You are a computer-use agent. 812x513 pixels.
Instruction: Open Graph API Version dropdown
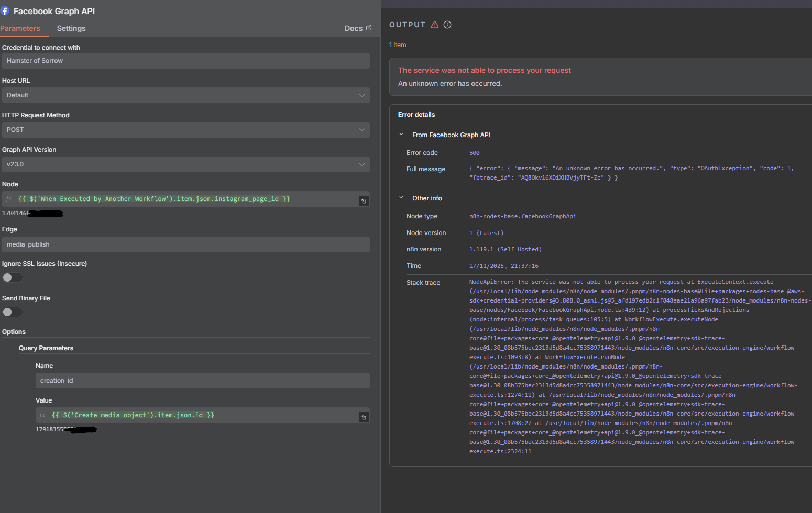tap(185, 164)
